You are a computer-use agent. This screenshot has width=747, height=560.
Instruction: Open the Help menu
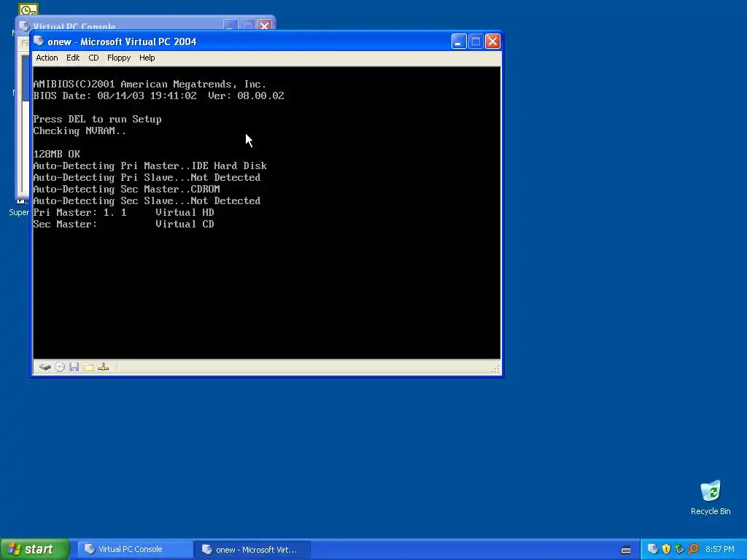[x=147, y=58]
